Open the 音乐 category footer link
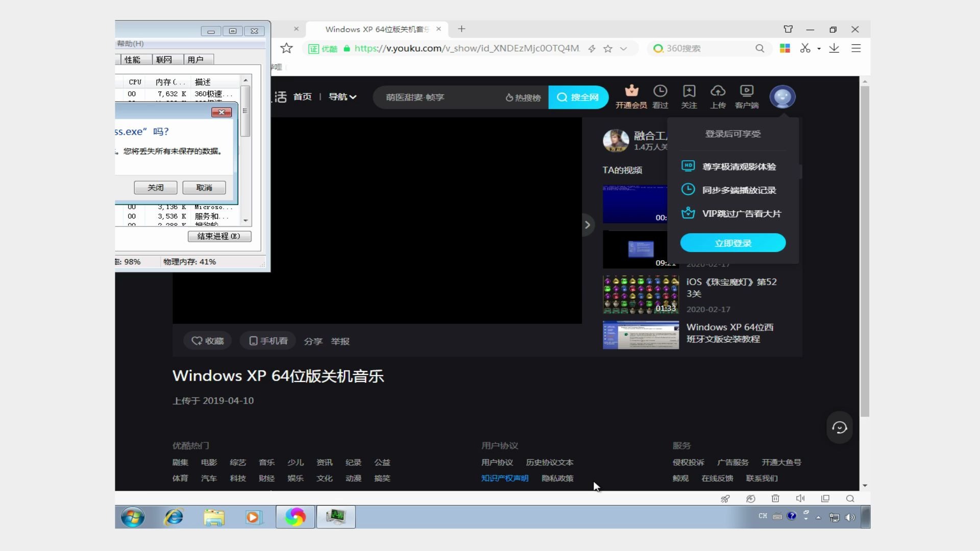980x551 pixels. pos(266,462)
